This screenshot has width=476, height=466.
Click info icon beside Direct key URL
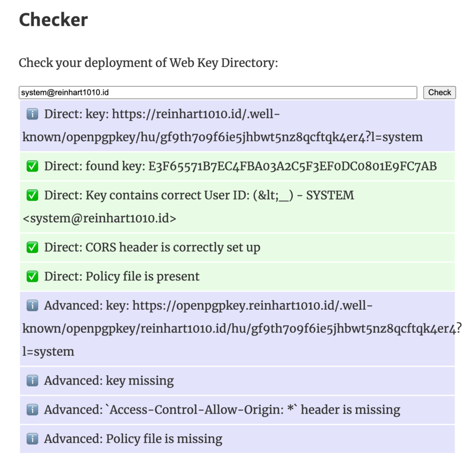click(32, 114)
